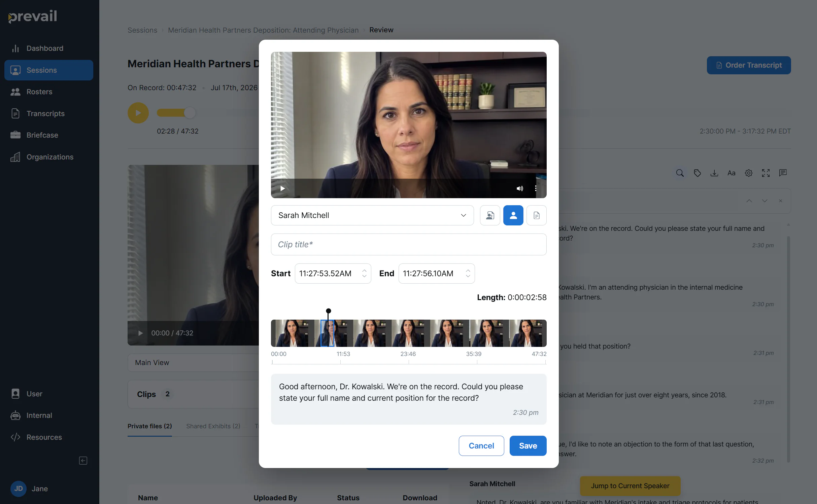The width and height of the screenshot is (817, 504).
Task: Save the new clip
Action: pyautogui.click(x=528, y=446)
